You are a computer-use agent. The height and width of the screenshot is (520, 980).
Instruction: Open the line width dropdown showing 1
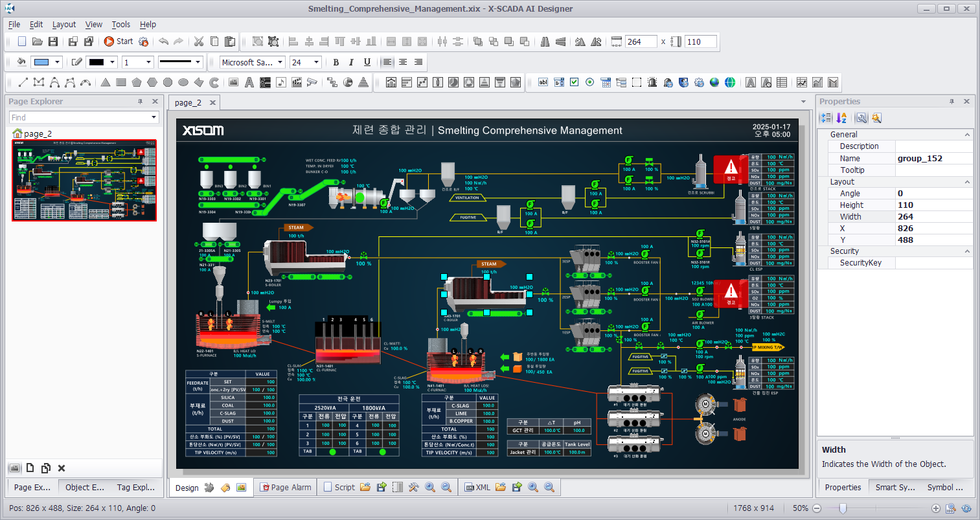(x=148, y=62)
